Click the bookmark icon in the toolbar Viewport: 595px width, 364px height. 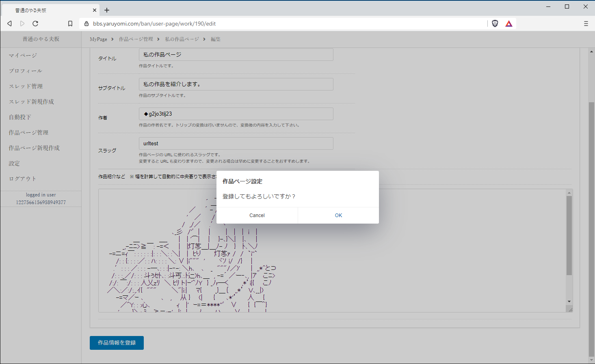coord(70,24)
